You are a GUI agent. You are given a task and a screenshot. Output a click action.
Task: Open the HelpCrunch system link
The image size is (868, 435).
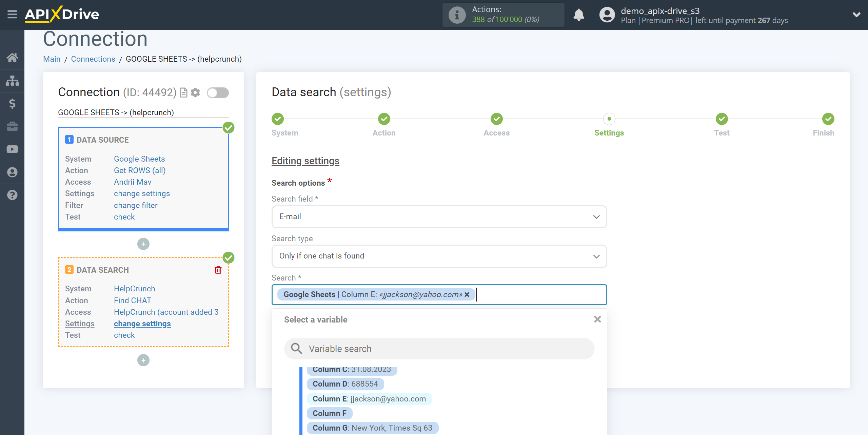(134, 289)
